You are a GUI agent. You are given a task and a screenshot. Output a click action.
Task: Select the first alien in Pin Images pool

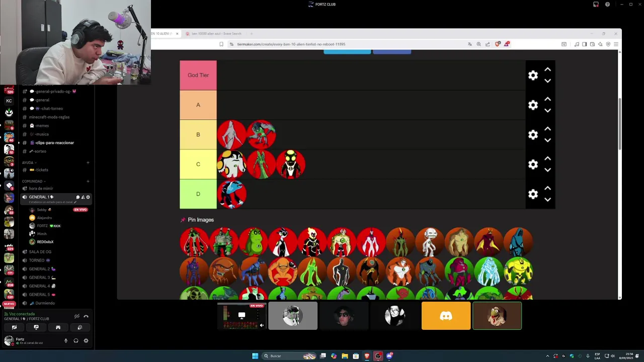[x=194, y=242]
